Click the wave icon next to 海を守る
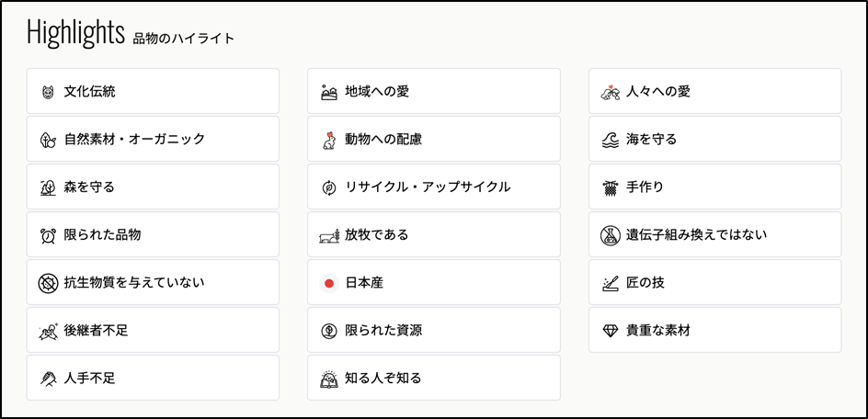 tap(610, 140)
